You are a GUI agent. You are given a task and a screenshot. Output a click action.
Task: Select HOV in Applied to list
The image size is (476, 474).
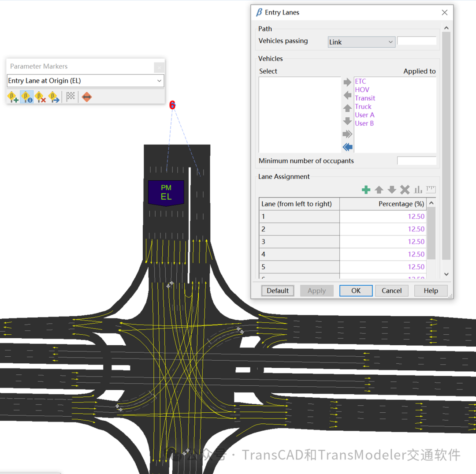(362, 90)
